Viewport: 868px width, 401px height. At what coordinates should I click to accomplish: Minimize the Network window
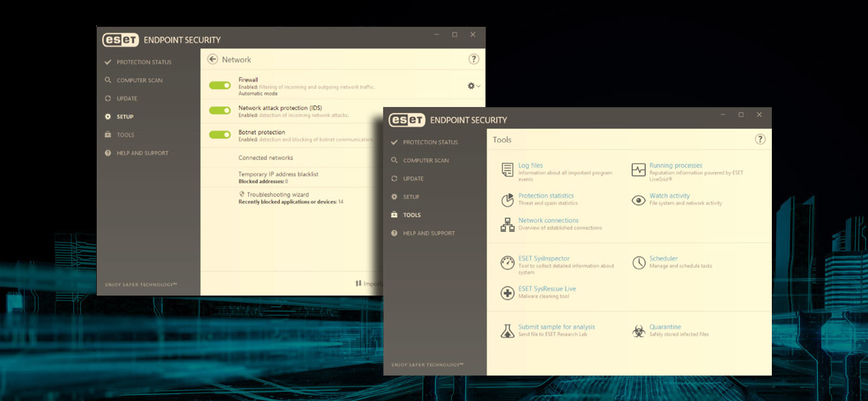click(437, 35)
